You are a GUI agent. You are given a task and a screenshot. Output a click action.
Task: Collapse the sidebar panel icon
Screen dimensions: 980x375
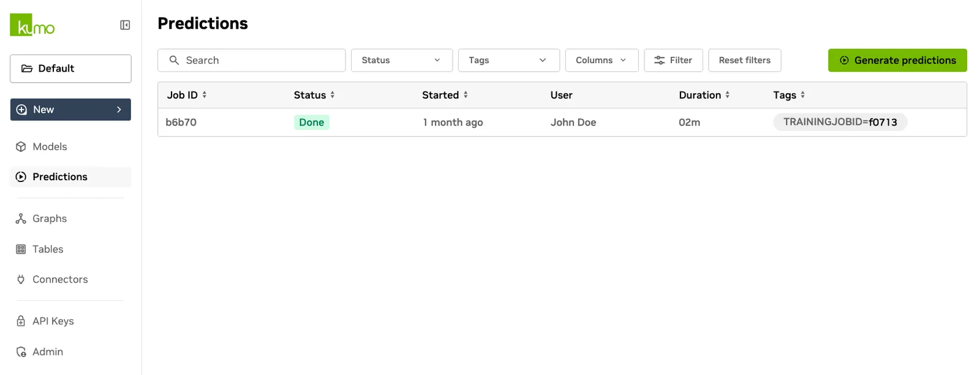[x=125, y=25]
